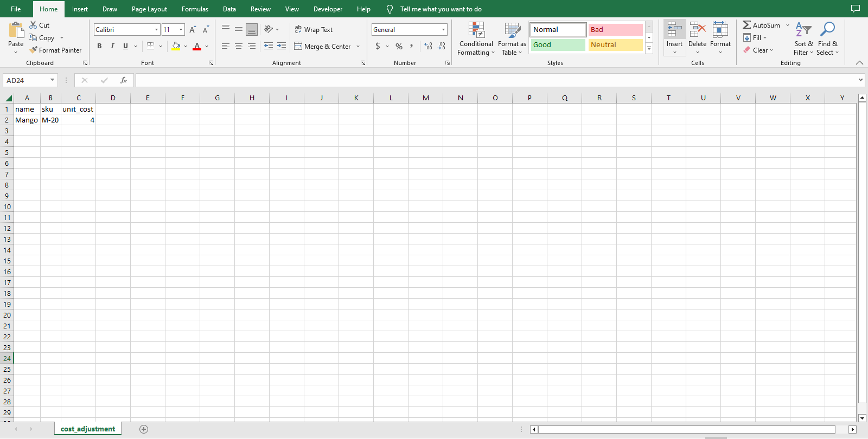
Task: Switch to the Formulas ribbon tab
Action: (195, 9)
